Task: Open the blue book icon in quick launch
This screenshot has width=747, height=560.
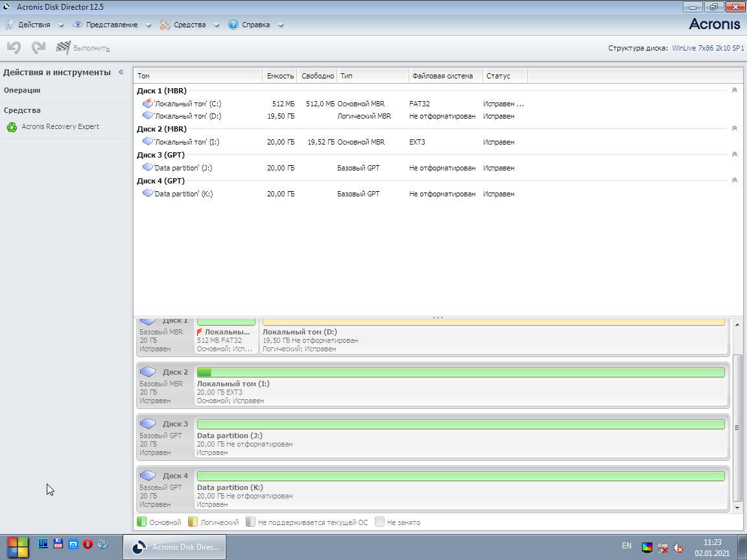Action: coord(43,543)
